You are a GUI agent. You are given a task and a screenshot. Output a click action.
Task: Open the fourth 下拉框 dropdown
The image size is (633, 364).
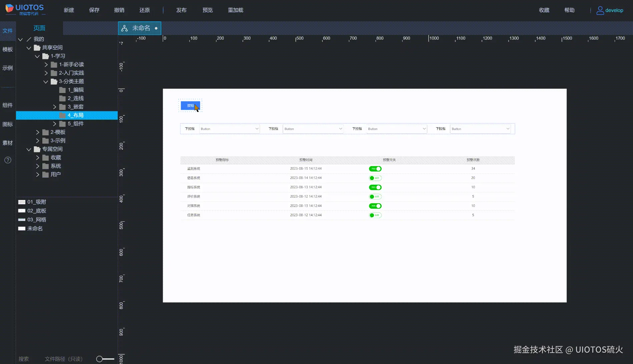(480, 129)
